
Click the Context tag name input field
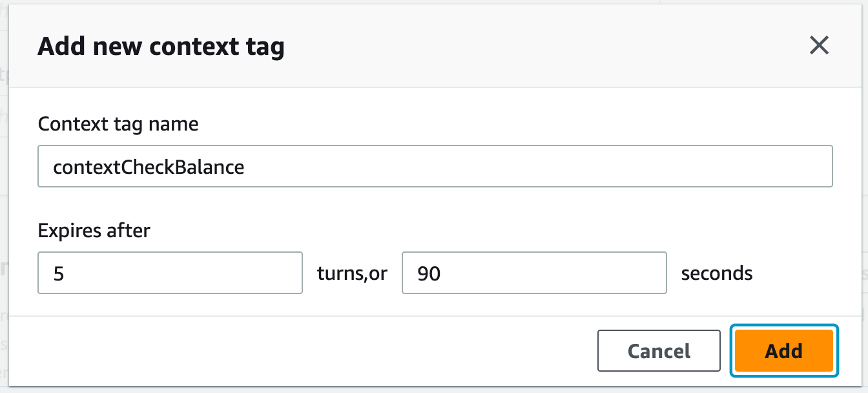pos(435,167)
